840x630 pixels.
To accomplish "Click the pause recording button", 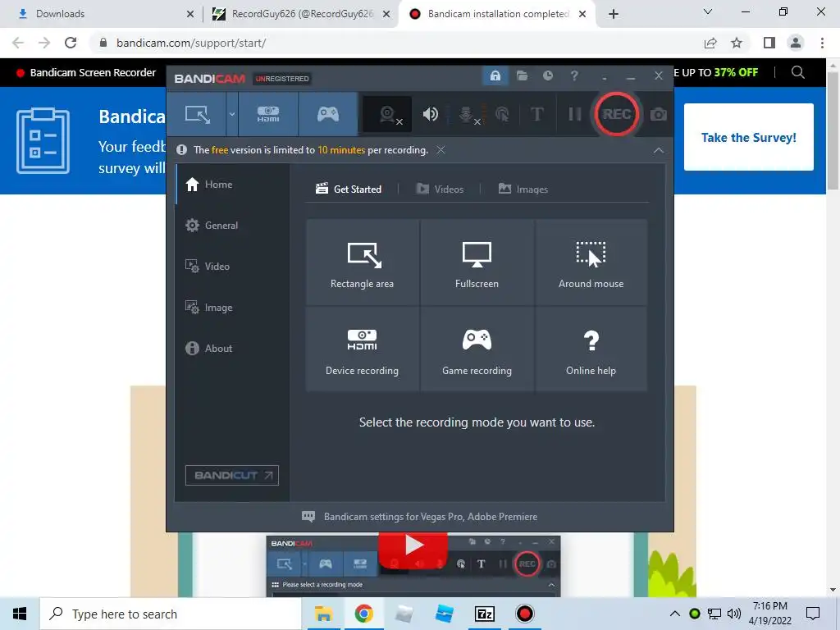I will tap(574, 114).
